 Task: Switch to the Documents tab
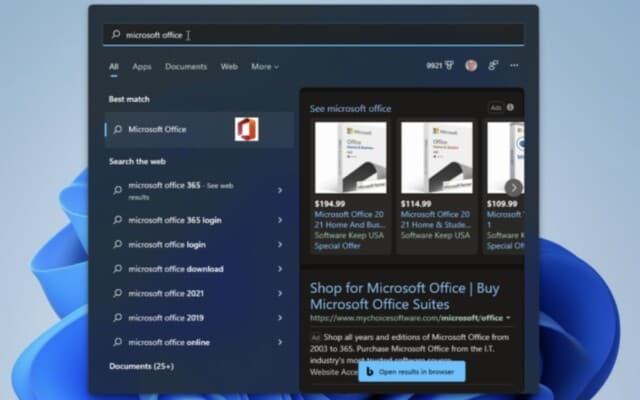coord(186,67)
